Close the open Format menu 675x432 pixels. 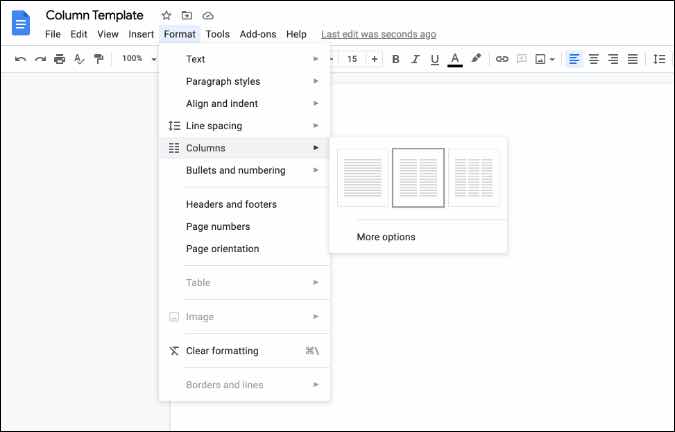click(x=180, y=34)
